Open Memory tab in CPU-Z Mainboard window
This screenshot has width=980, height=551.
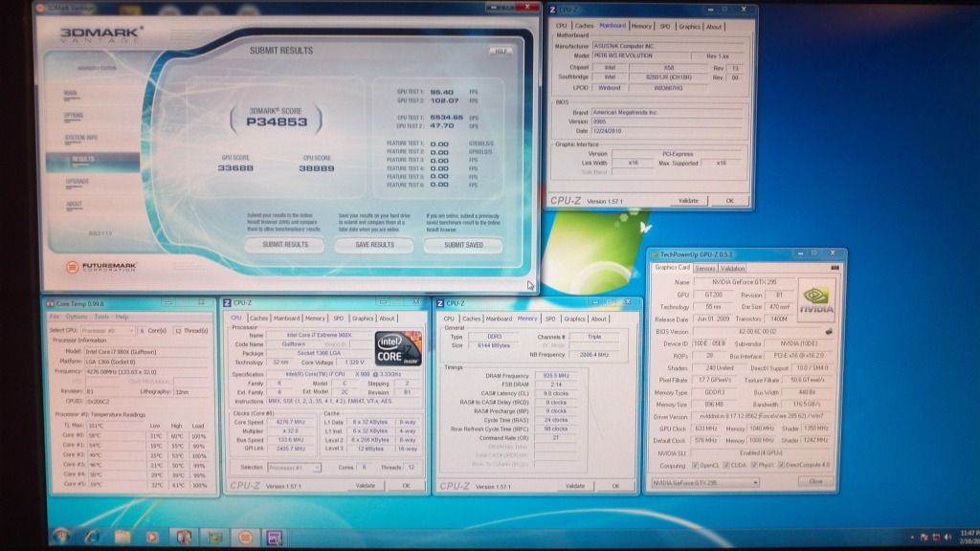pos(641,26)
